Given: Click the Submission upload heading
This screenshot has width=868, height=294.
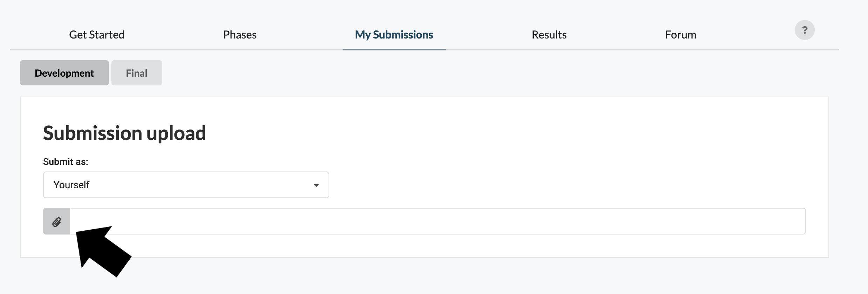Looking at the screenshot, I should click(x=124, y=133).
